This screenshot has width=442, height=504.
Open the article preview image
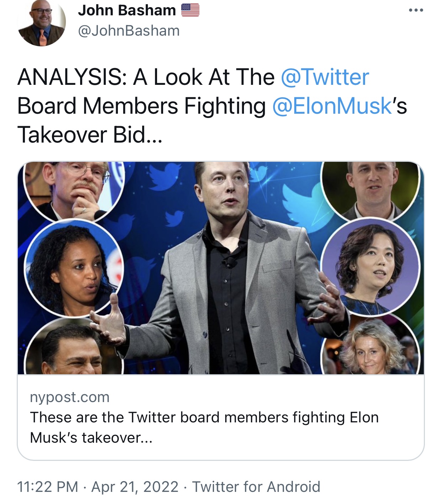coord(221,268)
